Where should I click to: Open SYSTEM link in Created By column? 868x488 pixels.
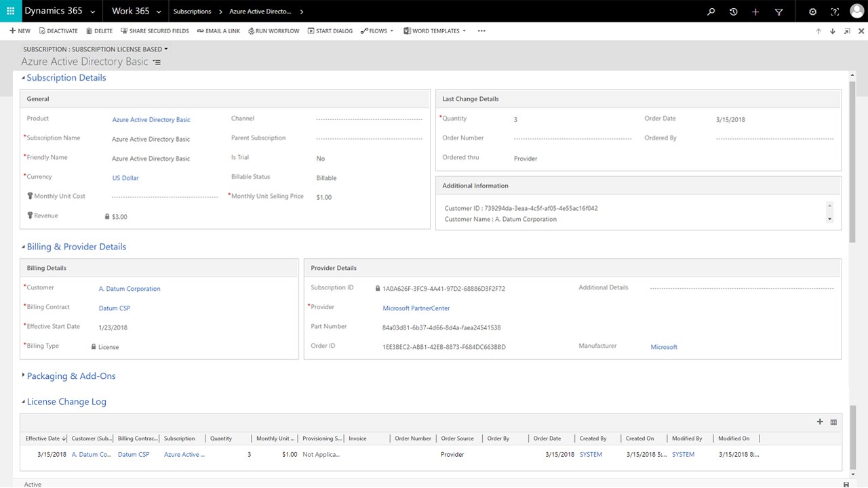591,455
